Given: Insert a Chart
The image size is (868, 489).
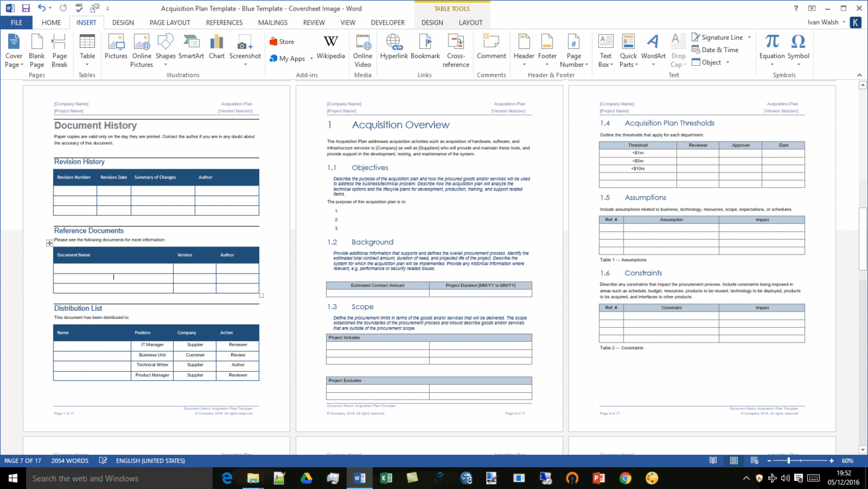Looking at the screenshot, I should tap(216, 50).
